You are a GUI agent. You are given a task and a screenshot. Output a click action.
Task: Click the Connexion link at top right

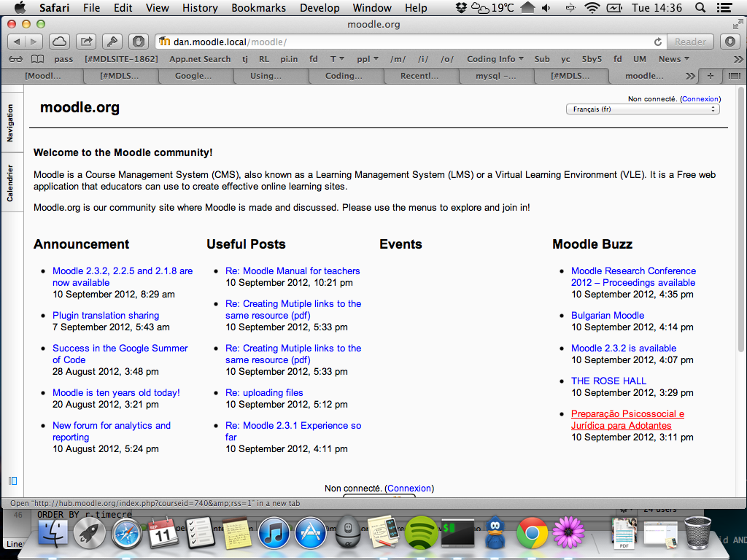click(700, 99)
